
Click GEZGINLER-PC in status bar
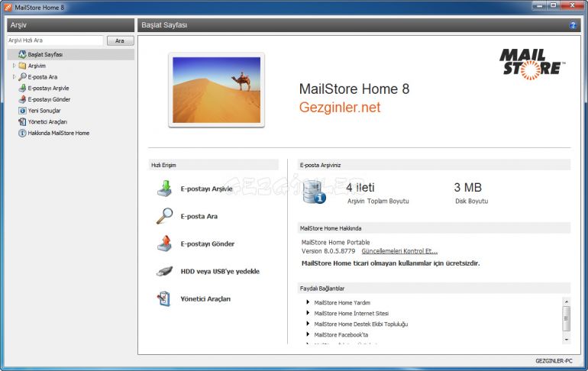pos(554,361)
